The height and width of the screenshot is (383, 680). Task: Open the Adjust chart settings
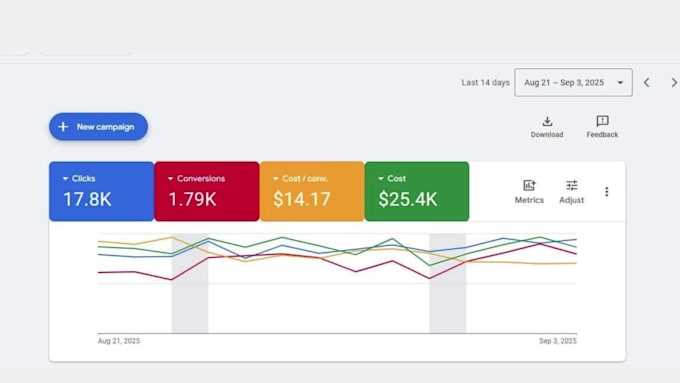572,192
